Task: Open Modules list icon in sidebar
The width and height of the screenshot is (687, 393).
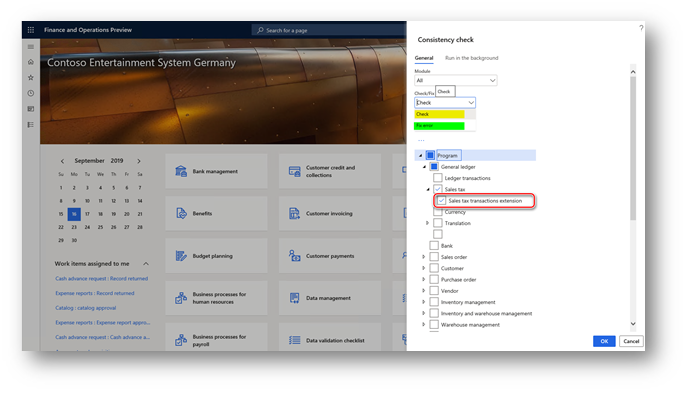Action: click(31, 125)
